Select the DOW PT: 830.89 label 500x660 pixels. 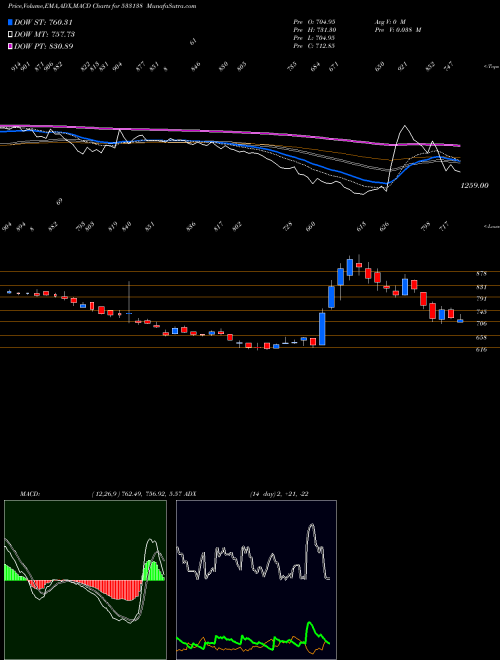[x=44, y=46]
